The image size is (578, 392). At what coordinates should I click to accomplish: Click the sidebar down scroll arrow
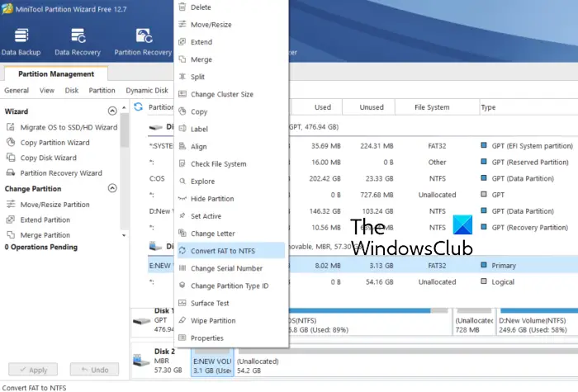(124, 235)
